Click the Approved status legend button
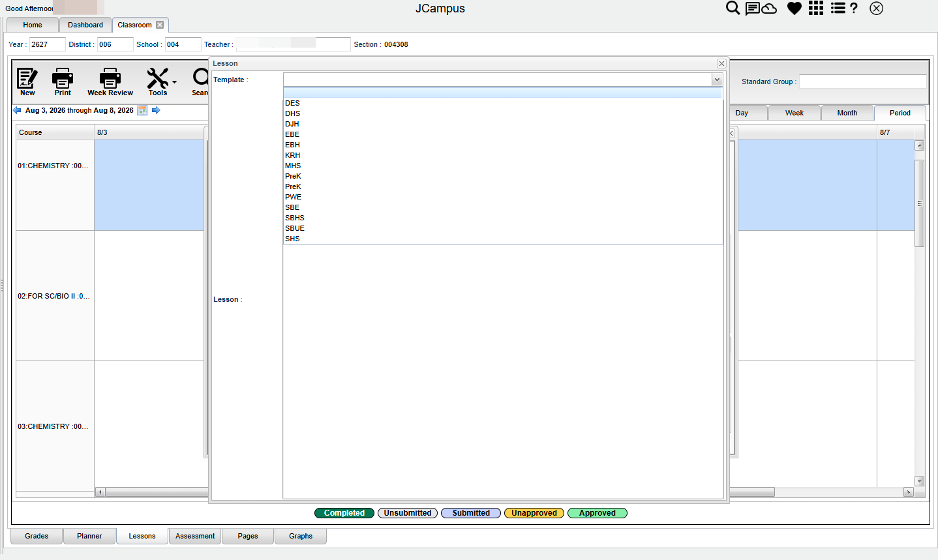This screenshot has height=560, width=938. pos(598,513)
